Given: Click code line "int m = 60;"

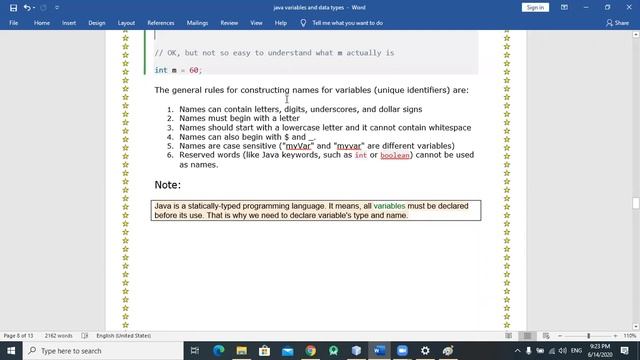Looking at the screenshot, I should pos(178,70).
